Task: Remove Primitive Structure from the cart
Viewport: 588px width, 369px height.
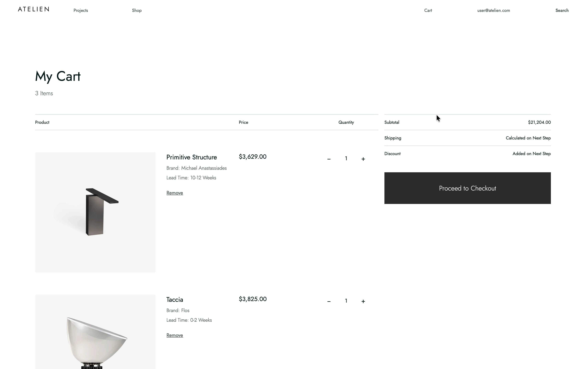Action: click(175, 193)
